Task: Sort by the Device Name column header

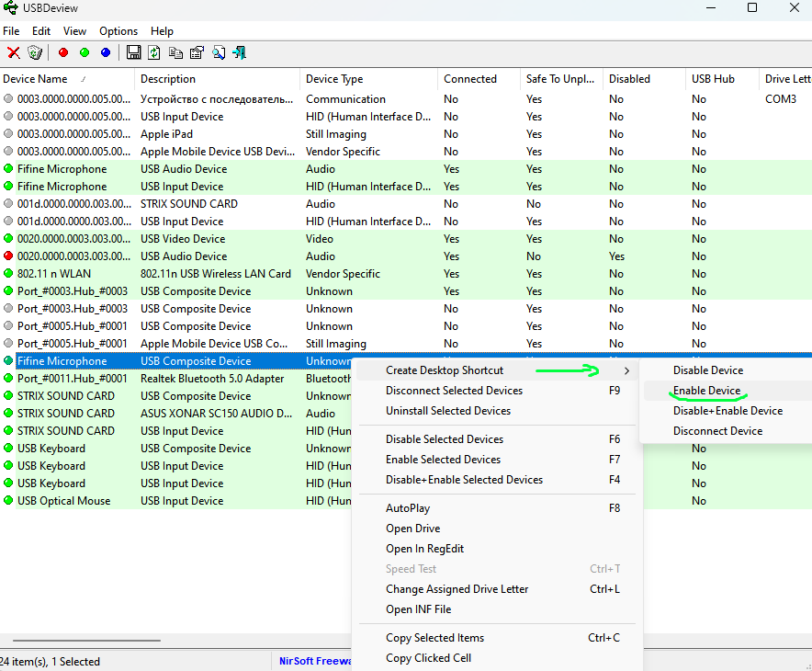Action: coord(67,79)
